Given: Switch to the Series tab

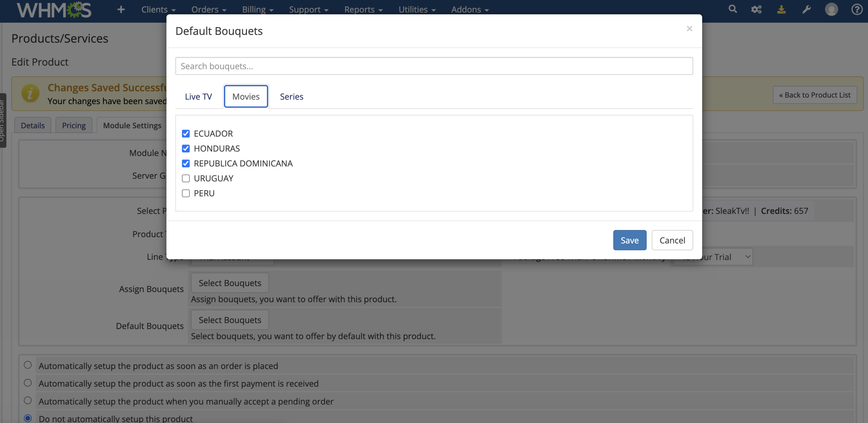Looking at the screenshot, I should click(292, 97).
